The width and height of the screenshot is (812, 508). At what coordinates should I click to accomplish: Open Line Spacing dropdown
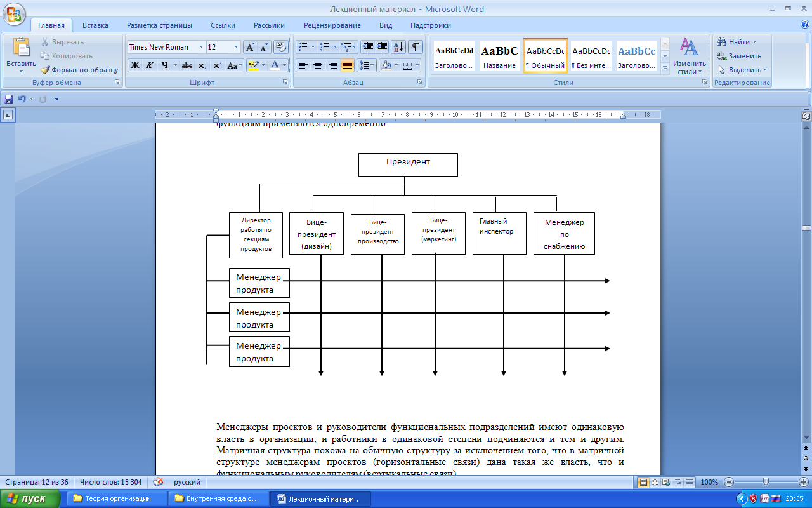(x=367, y=65)
